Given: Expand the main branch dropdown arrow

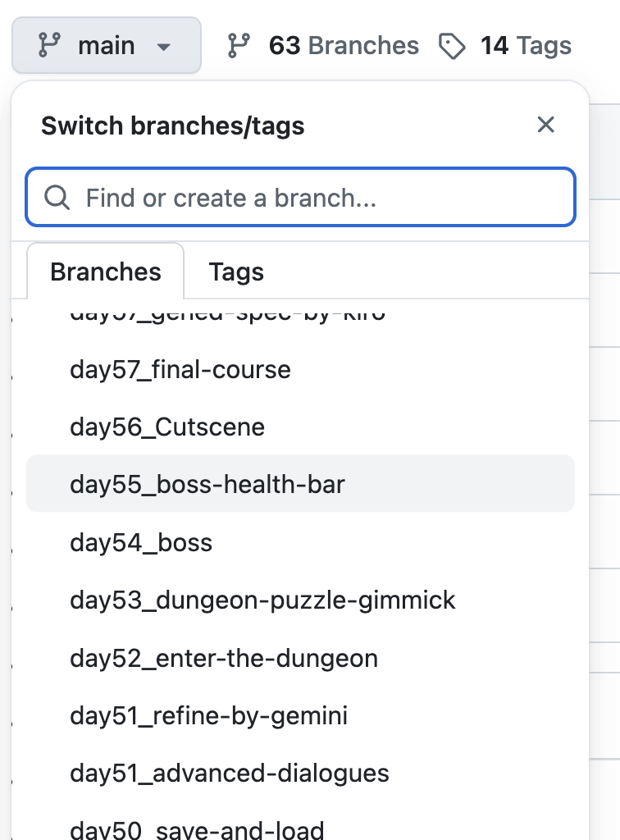Looking at the screenshot, I should [x=164, y=47].
